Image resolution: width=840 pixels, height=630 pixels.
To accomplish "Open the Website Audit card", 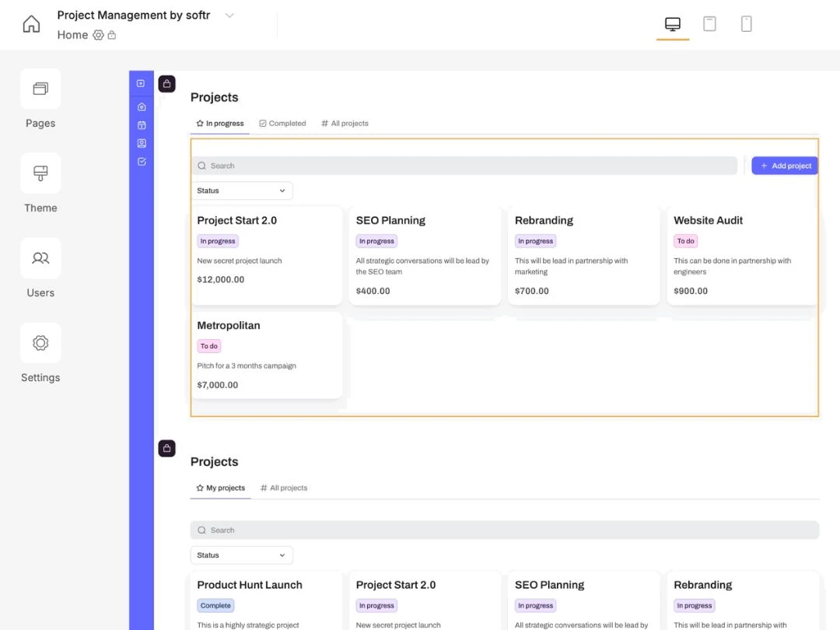I will click(743, 256).
